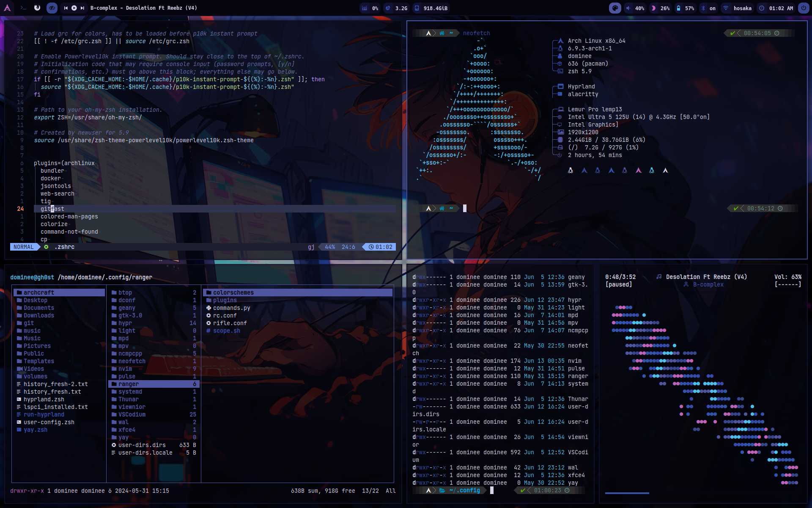Screen dimensions: 812x508
Task: Launch terminal from the bar icon
Action: click(23, 8)
